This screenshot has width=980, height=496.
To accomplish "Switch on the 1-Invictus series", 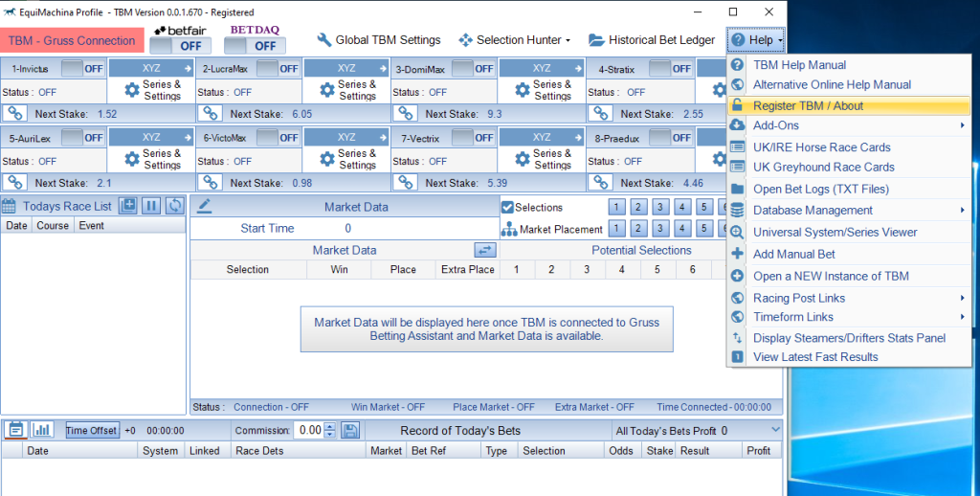I will pos(82,69).
